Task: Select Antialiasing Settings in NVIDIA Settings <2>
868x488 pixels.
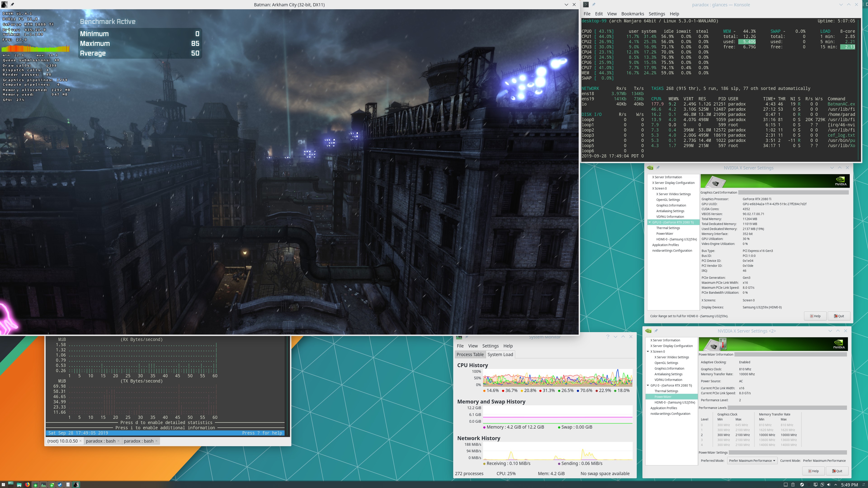Action: tap(668, 374)
